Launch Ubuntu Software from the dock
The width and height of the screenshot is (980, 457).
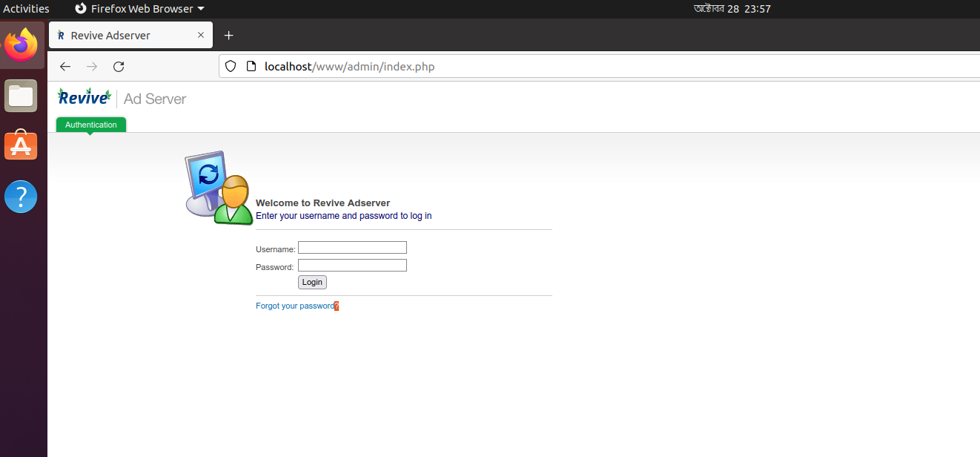21,145
